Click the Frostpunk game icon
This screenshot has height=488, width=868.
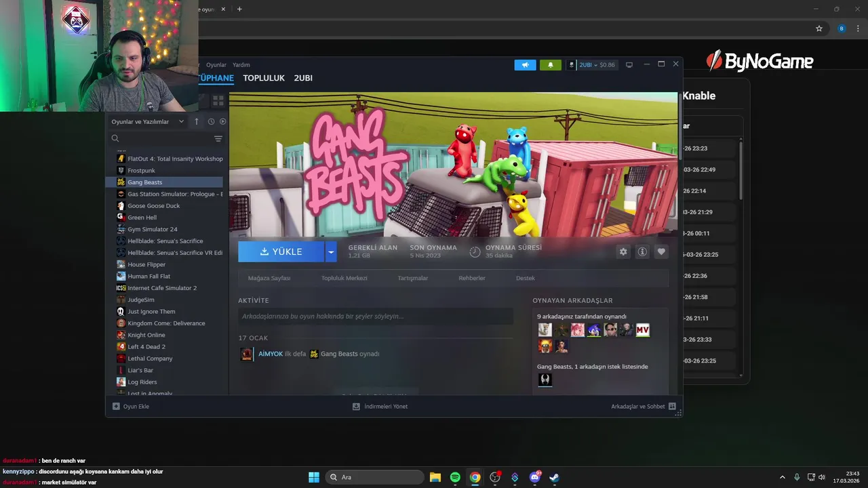tap(121, 171)
